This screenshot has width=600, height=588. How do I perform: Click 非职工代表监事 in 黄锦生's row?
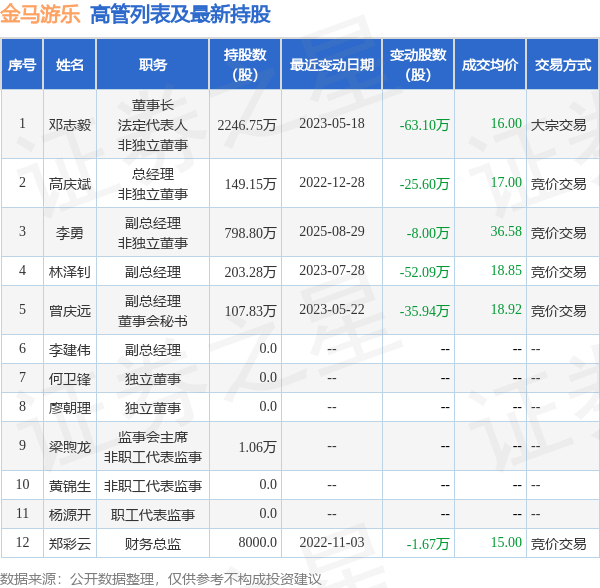[153, 486]
